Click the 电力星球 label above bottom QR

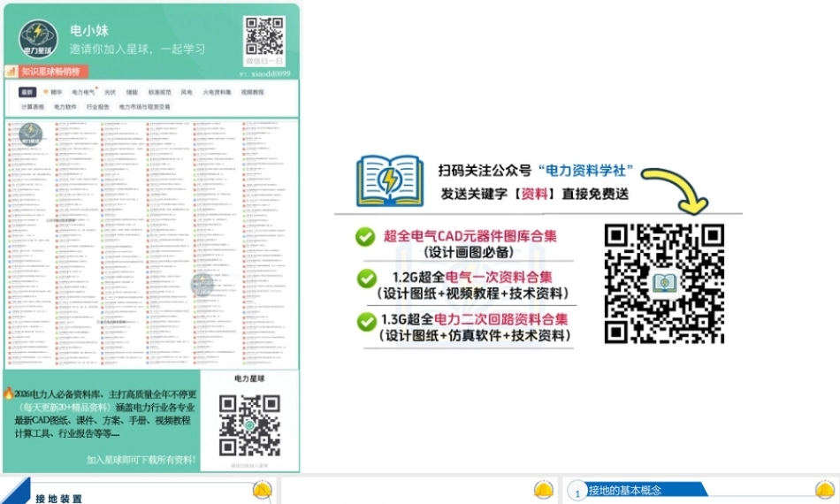[x=249, y=378]
